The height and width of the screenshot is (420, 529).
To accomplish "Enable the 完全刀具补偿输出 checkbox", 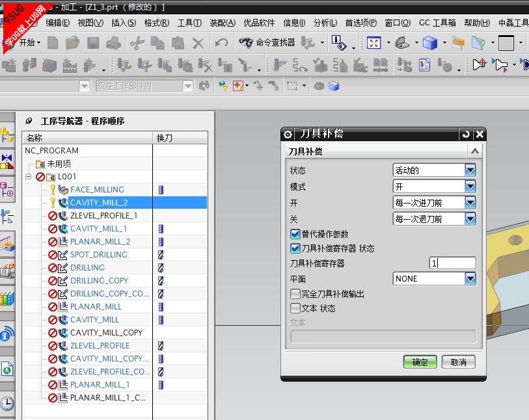I will pyautogui.click(x=295, y=294).
